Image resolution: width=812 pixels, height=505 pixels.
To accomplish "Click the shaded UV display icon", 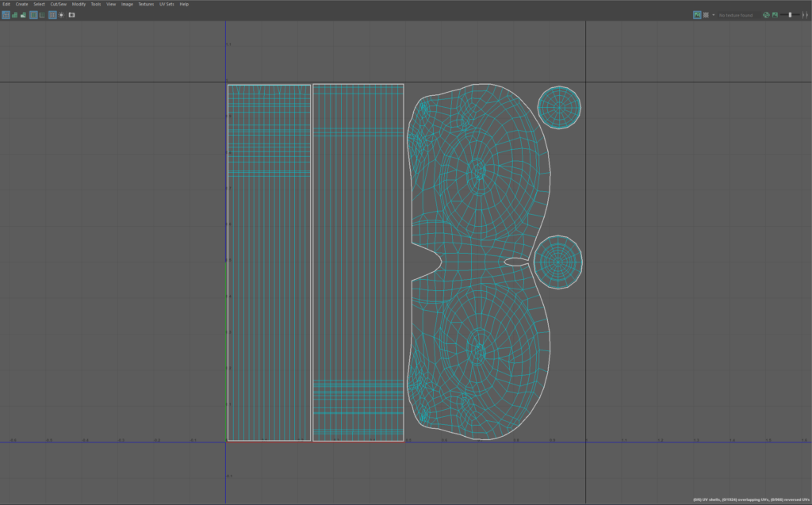I will tap(14, 15).
